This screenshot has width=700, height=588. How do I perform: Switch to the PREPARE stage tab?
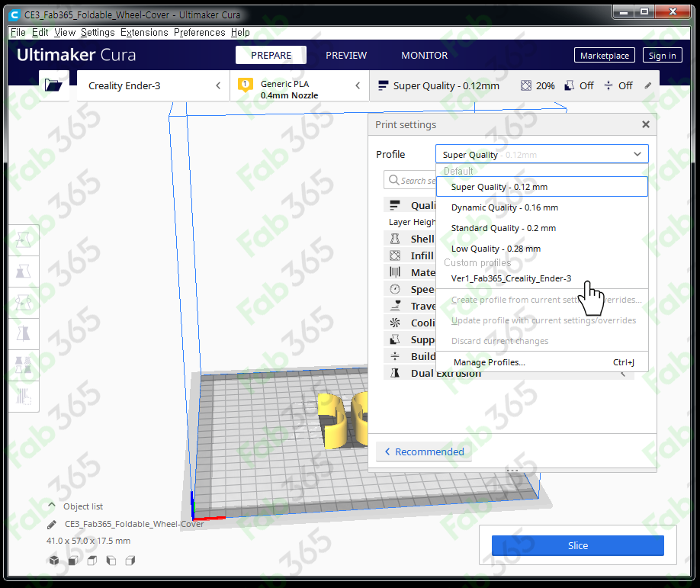point(271,55)
